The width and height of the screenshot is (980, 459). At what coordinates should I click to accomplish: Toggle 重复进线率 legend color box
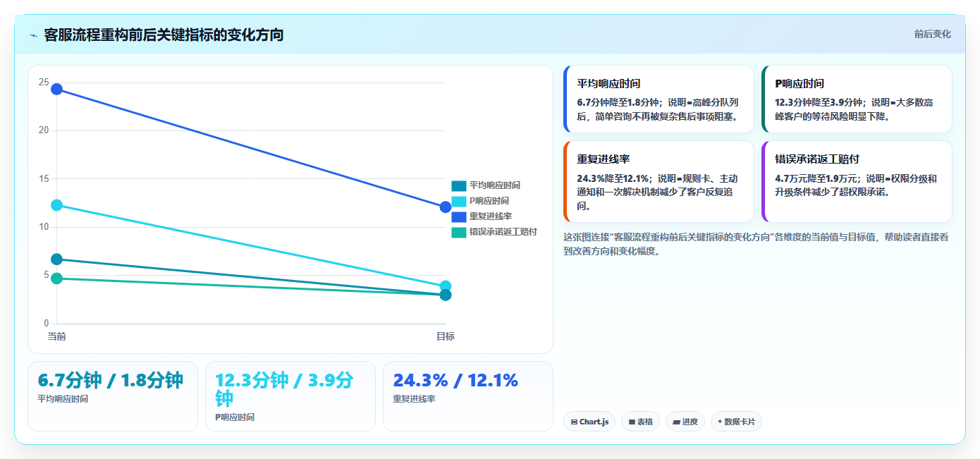(459, 217)
